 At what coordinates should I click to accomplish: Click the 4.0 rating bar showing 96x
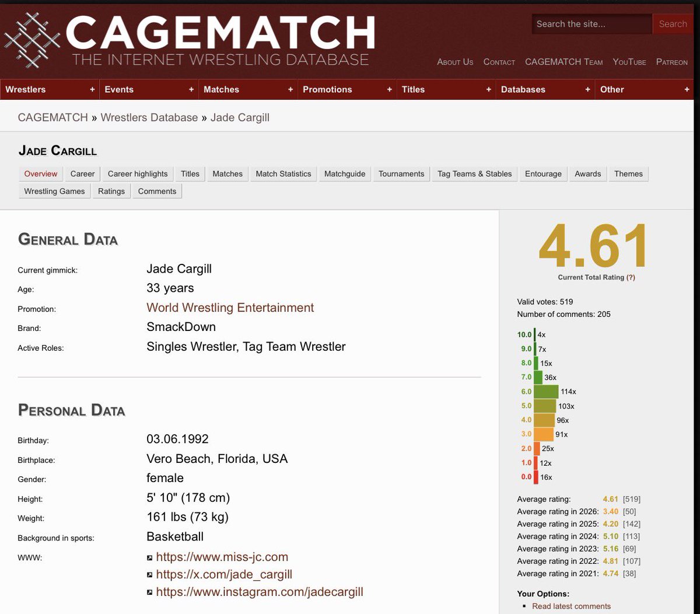click(544, 420)
